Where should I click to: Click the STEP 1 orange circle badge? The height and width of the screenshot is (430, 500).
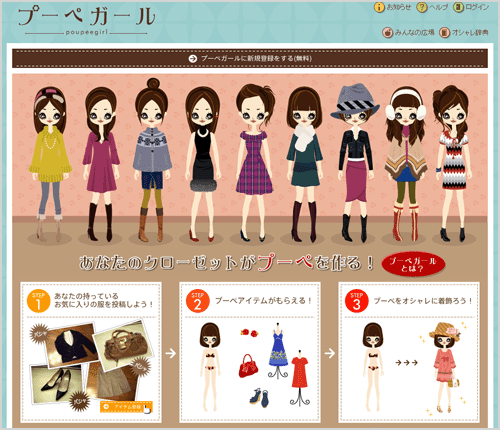click(38, 301)
